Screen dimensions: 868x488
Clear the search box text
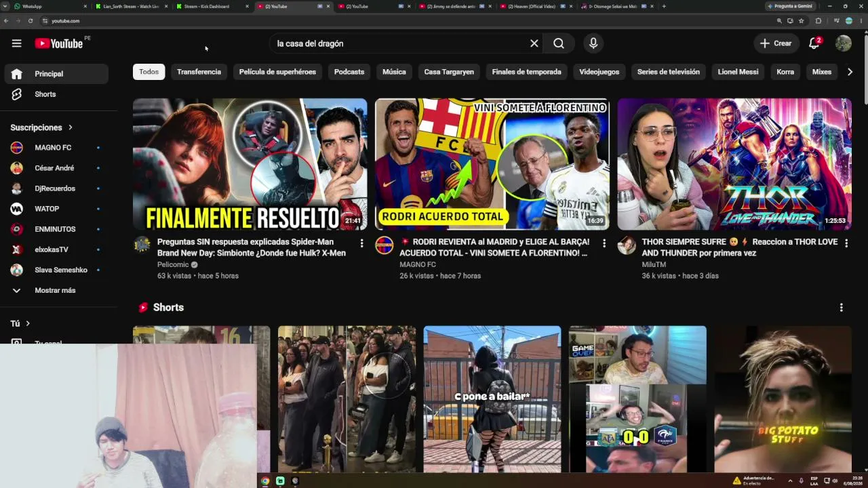click(x=534, y=43)
